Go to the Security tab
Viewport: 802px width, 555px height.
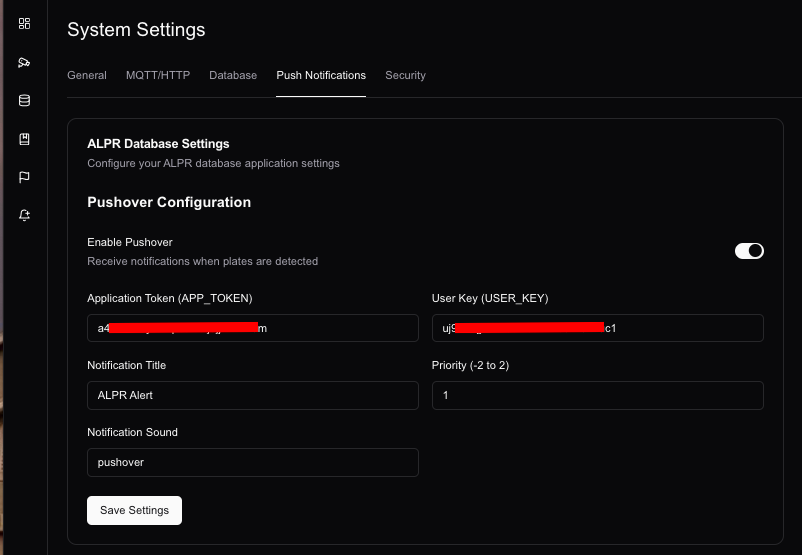point(405,75)
